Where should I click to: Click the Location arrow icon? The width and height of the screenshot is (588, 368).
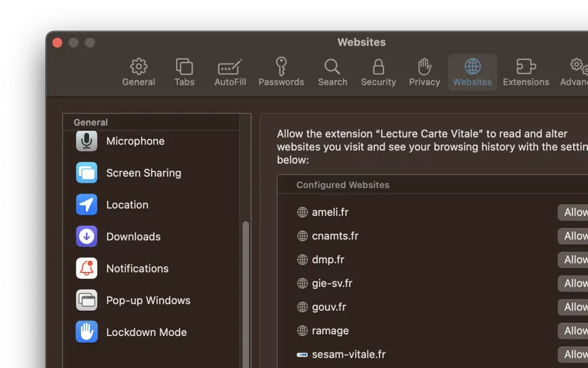[x=86, y=204]
